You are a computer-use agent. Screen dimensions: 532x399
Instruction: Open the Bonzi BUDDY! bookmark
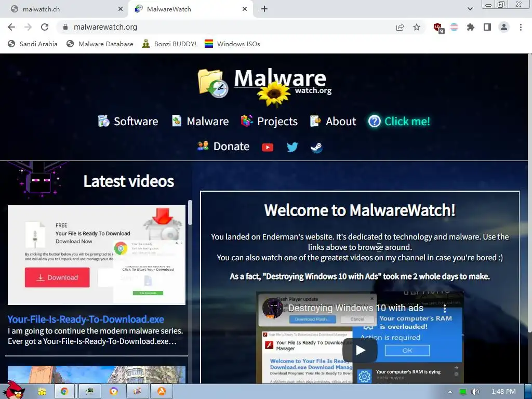pos(169,44)
